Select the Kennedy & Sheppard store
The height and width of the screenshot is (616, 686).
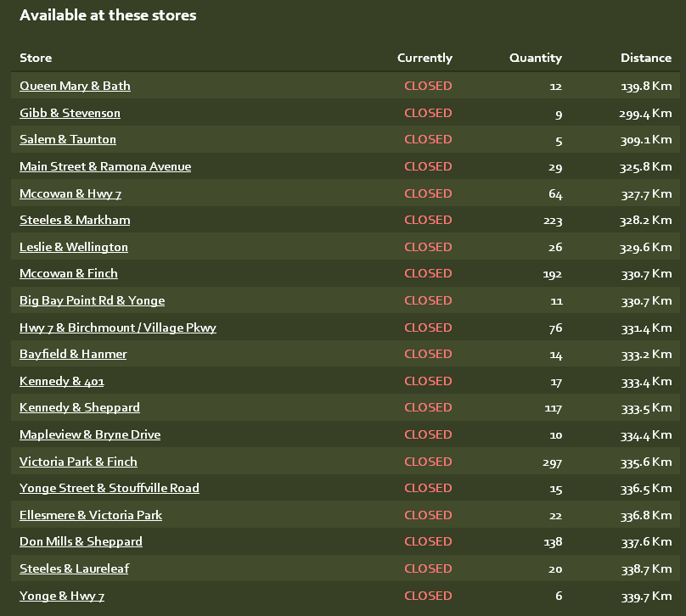(80, 407)
